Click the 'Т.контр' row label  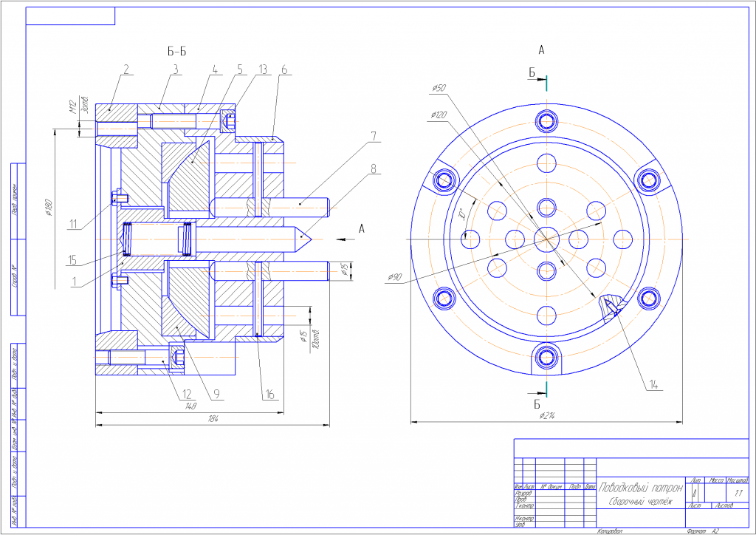525,505
